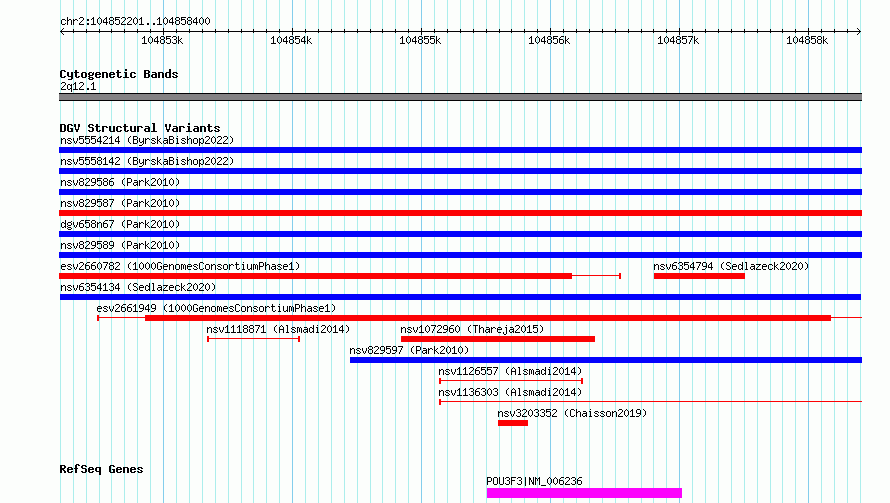This screenshot has width=890, height=503.
Task: Click the 104855k ruler label
Action: point(420,40)
